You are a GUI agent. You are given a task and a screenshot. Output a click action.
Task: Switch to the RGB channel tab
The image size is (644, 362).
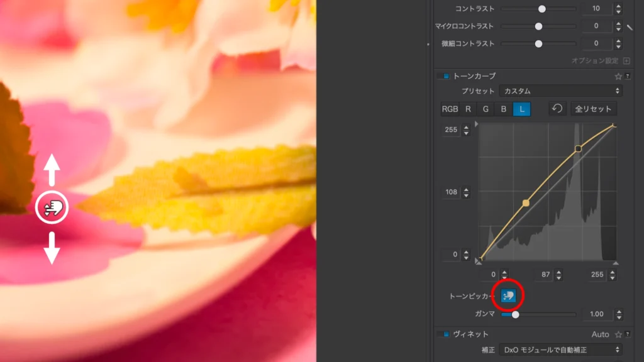pos(450,109)
